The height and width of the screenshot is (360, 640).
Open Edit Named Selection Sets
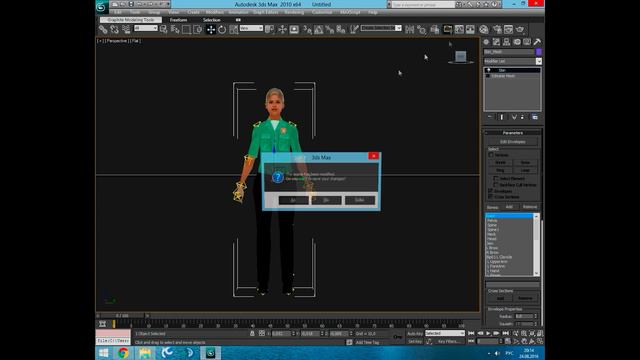[354, 29]
